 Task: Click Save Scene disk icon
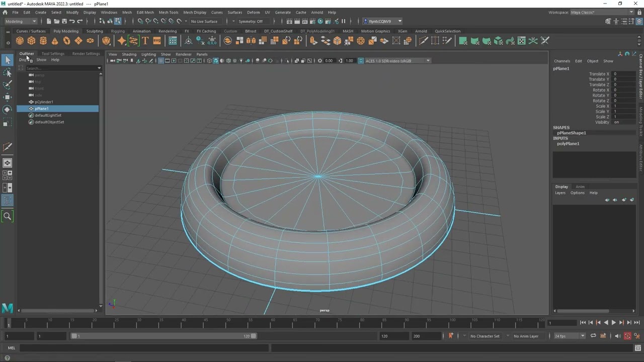(64, 21)
